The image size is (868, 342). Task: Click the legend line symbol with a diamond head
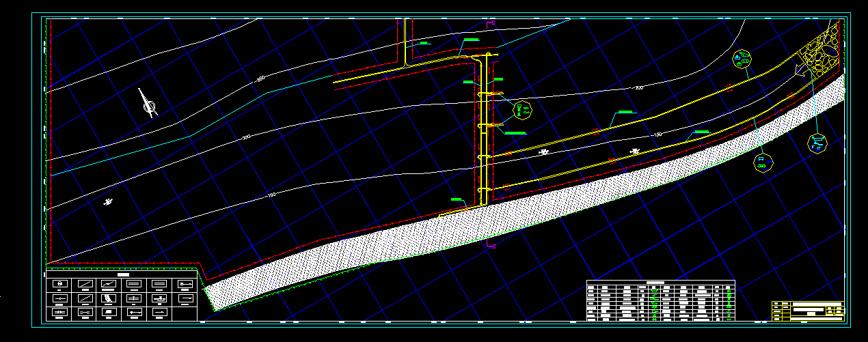(135, 312)
